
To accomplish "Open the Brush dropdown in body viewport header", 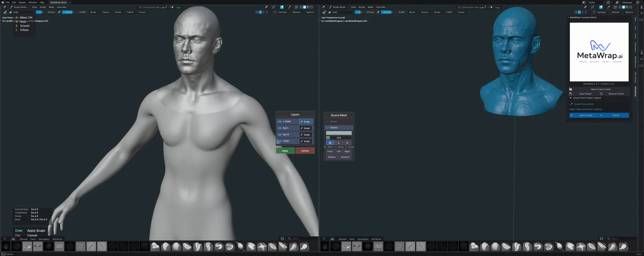I will [x=94, y=12].
